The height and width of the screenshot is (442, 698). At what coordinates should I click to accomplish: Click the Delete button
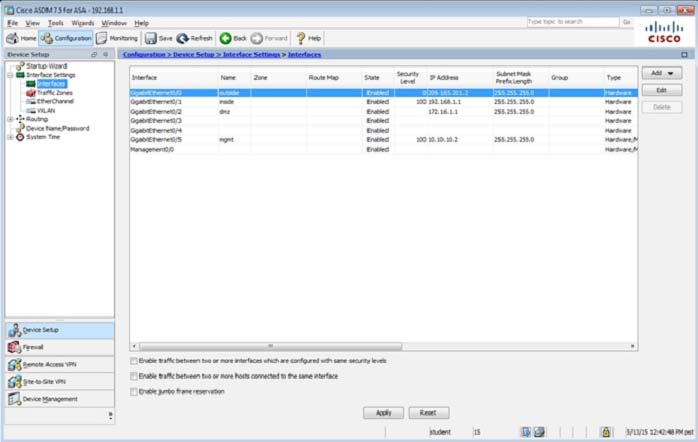pos(661,107)
